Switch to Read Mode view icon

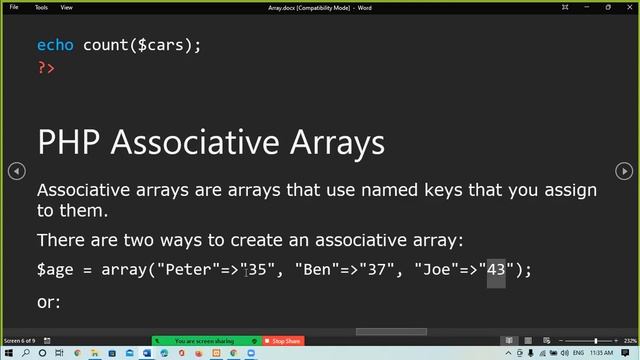(509, 340)
